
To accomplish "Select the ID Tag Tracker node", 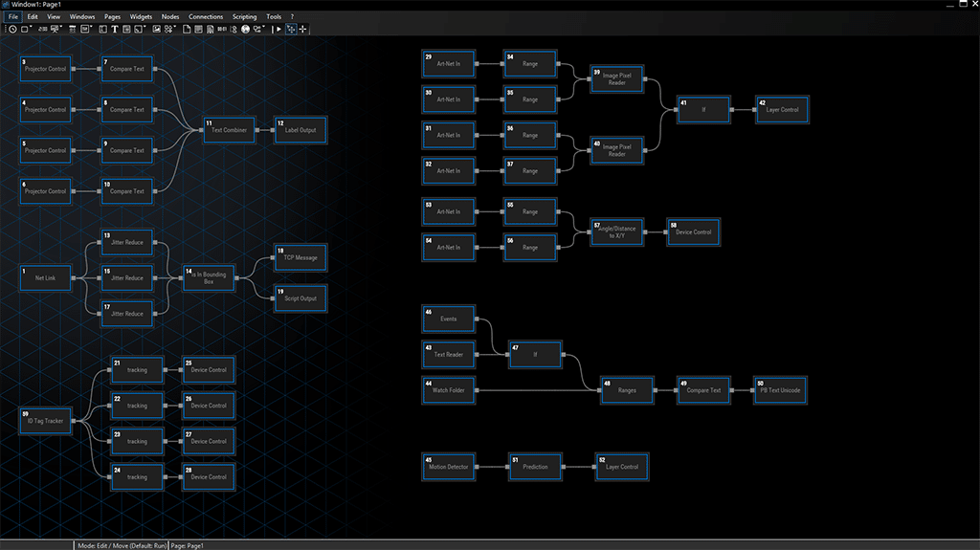I will 46,422.
